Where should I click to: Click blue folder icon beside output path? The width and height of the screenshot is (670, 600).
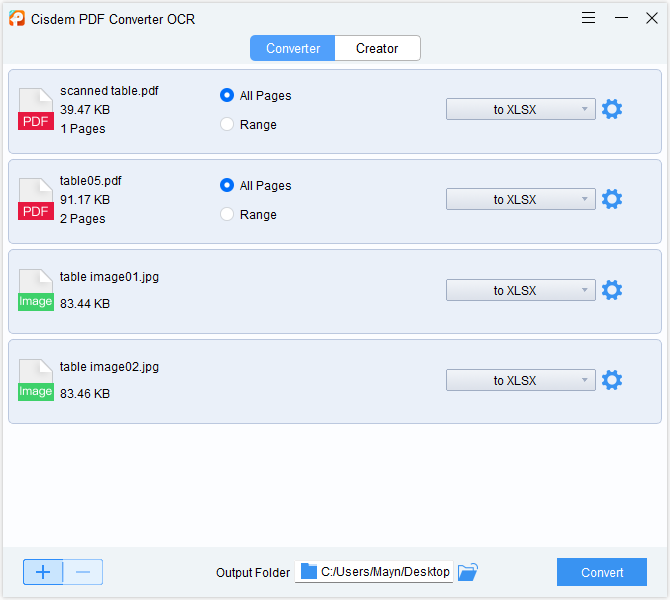[309, 571]
